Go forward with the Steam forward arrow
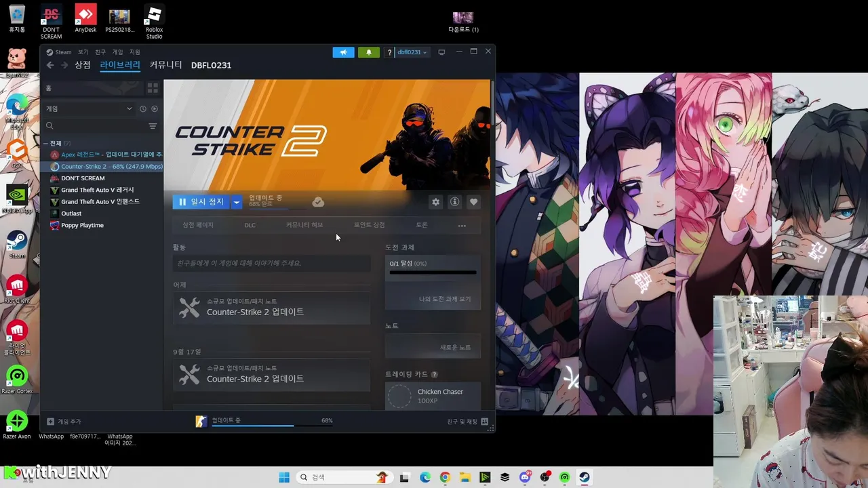Screen dimensions: 868x488 coord(64,65)
